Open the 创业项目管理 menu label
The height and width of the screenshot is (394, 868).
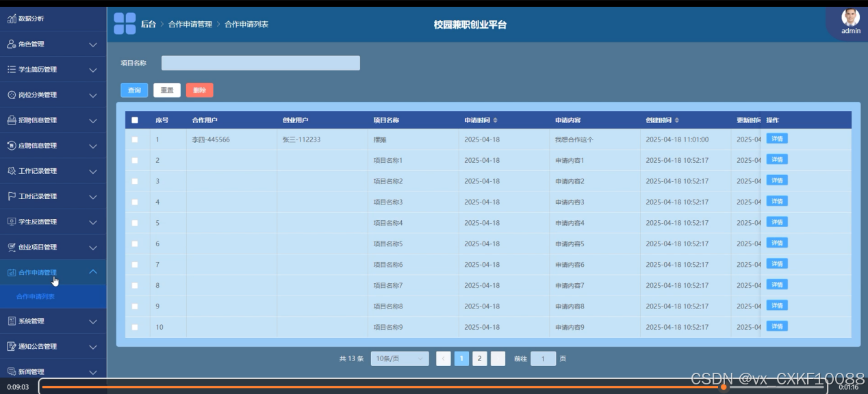[x=38, y=247]
